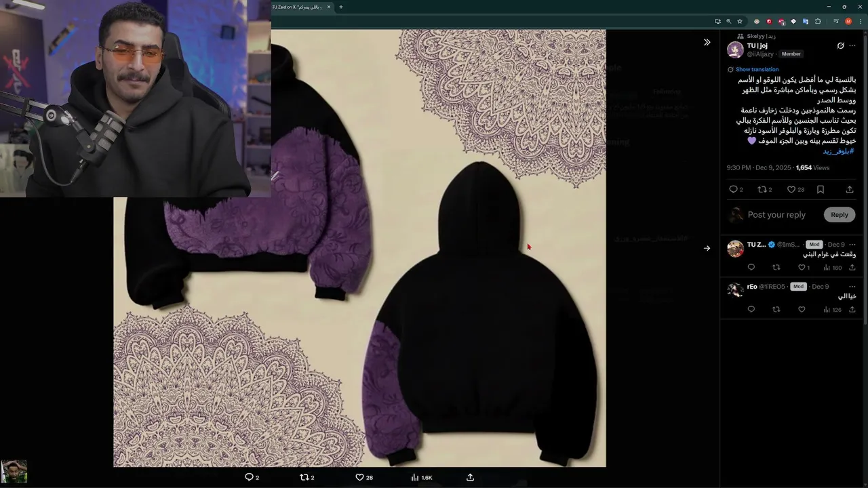Repost the TU Z... comment
Viewport: 868px width, 488px height.
point(776,268)
